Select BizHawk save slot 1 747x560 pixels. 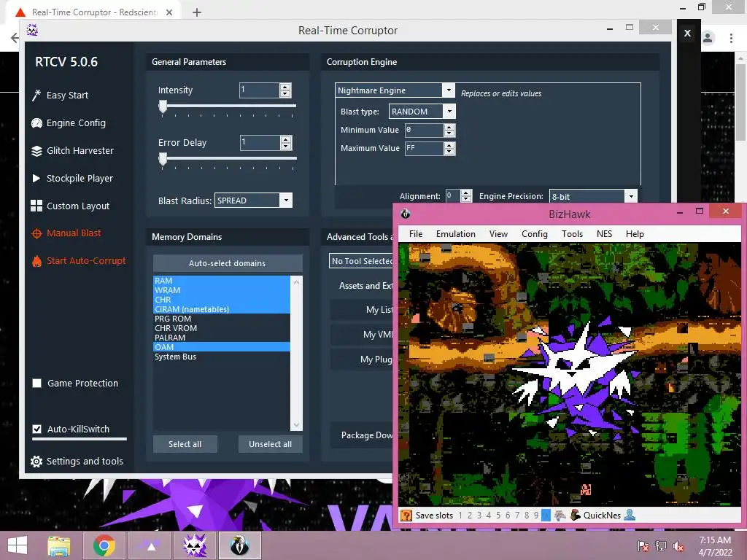tap(460, 516)
